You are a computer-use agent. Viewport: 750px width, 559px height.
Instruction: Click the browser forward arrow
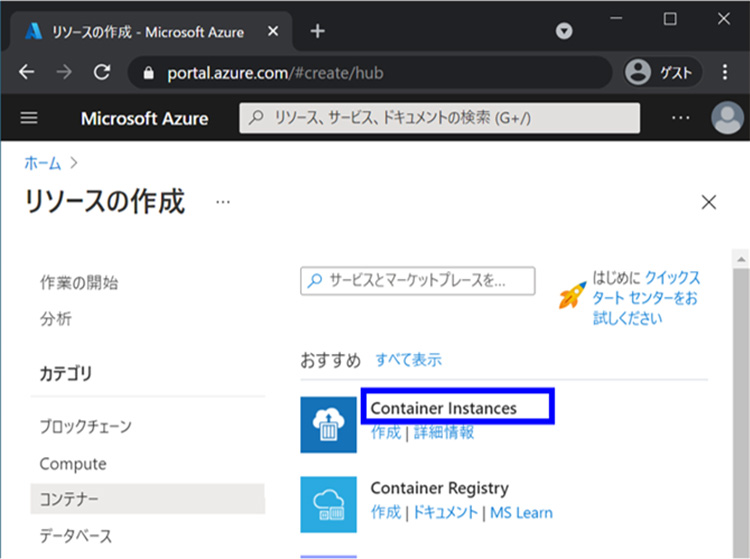(64, 72)
